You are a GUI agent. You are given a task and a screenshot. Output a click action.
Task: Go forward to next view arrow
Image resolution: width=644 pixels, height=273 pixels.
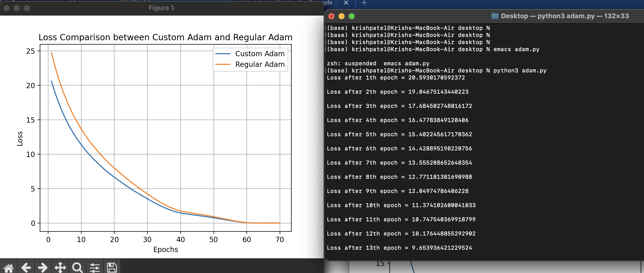pyautogui.click(x=43, y=267)
